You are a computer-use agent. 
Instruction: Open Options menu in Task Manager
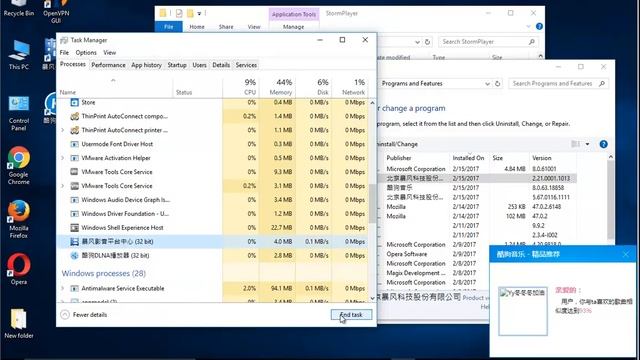click(x=86, y=53)
